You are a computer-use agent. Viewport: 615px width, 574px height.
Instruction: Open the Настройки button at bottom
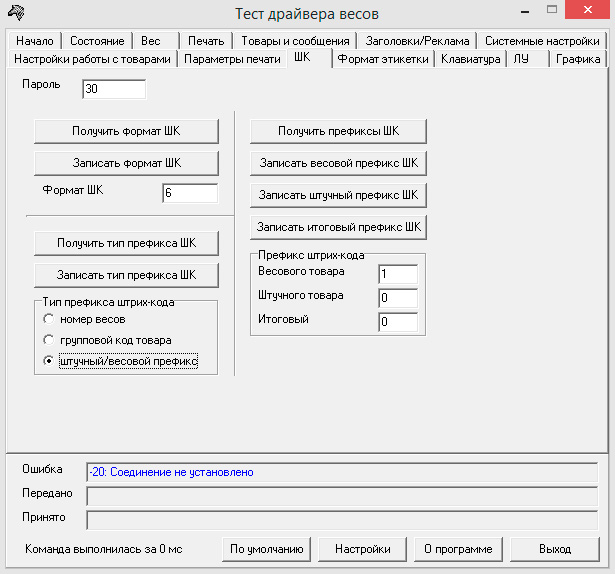tap(362, 549)
